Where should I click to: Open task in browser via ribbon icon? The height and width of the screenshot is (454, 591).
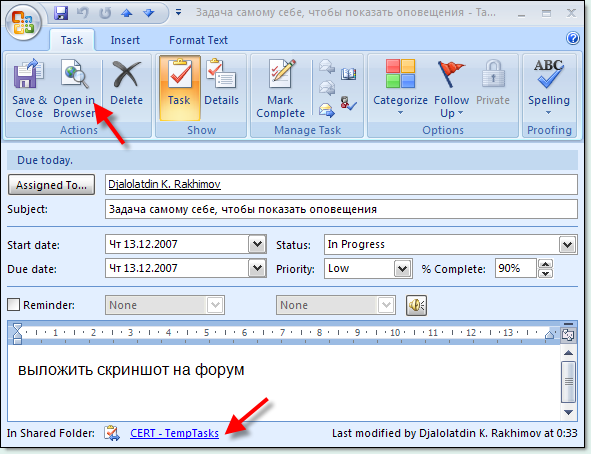pos(75,73)
